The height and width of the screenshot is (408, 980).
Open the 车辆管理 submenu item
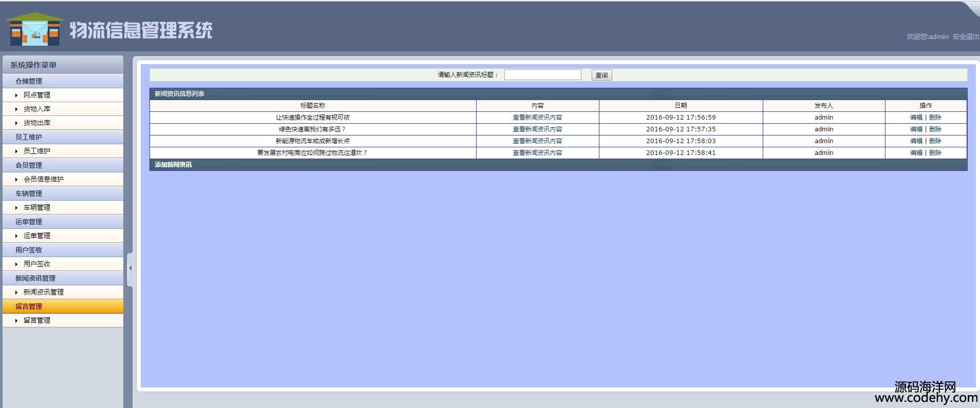pos(37,207)
